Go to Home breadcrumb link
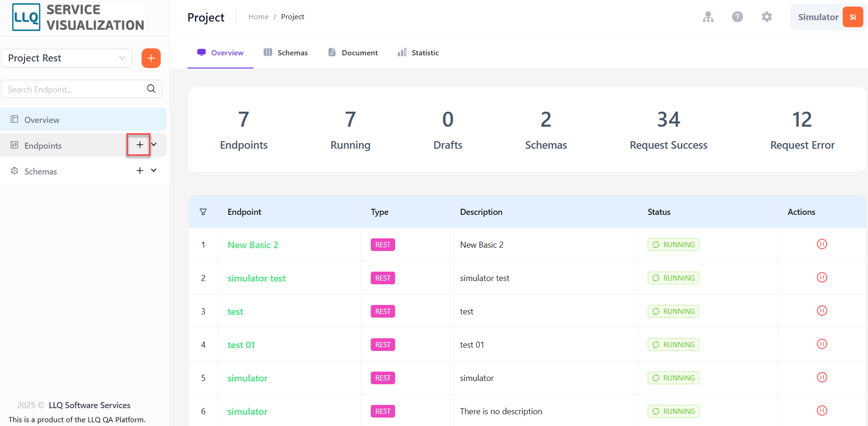Screen dimensions: 868x426 coord(258,17)
